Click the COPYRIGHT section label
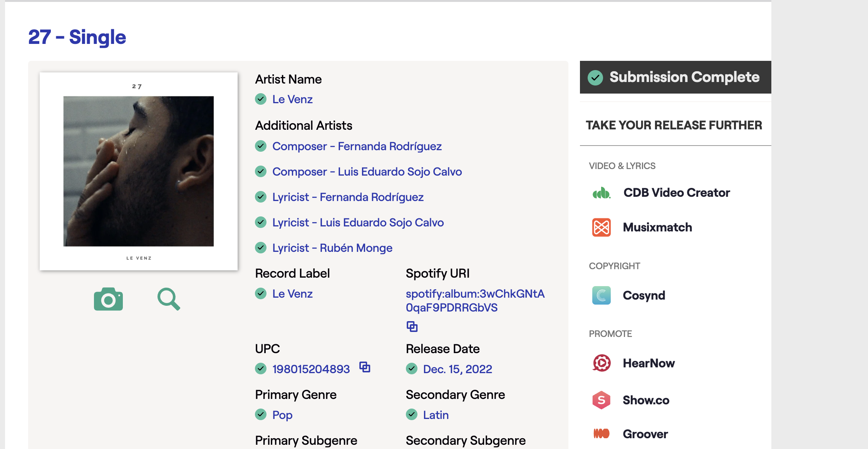Viewport: 868px width, 449px height. [614, 266]
